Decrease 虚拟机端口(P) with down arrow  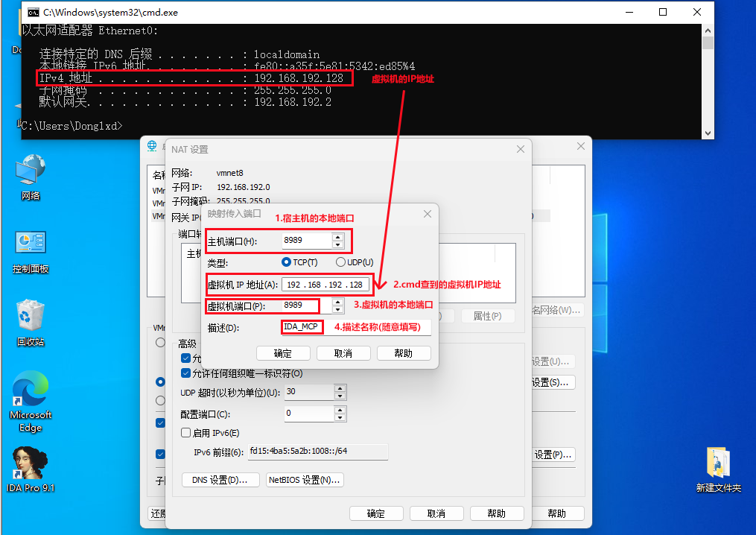pyautogui.click(x=338, y=310)
